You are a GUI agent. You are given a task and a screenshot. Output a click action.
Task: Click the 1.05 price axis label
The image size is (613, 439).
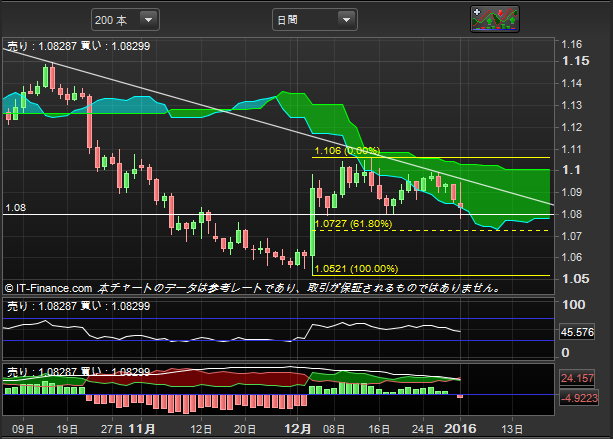[575, 279]
